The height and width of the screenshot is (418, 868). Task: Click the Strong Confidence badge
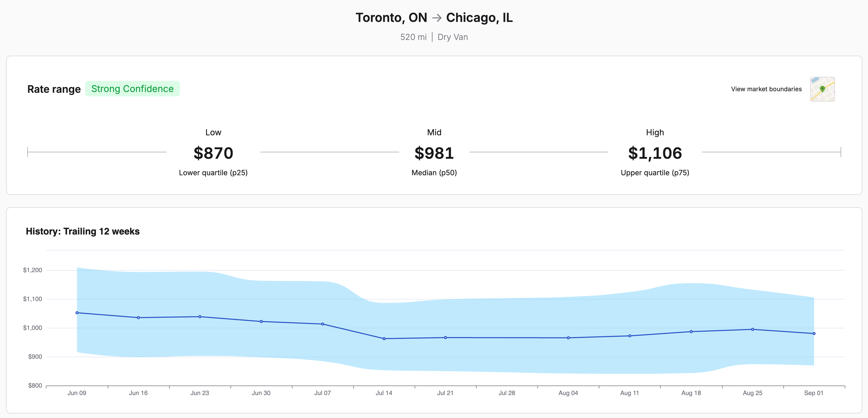132,89
